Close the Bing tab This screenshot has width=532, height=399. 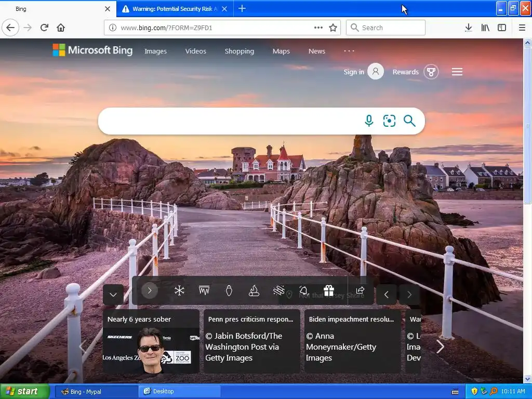pyautogui.click(x=108, y=9)
